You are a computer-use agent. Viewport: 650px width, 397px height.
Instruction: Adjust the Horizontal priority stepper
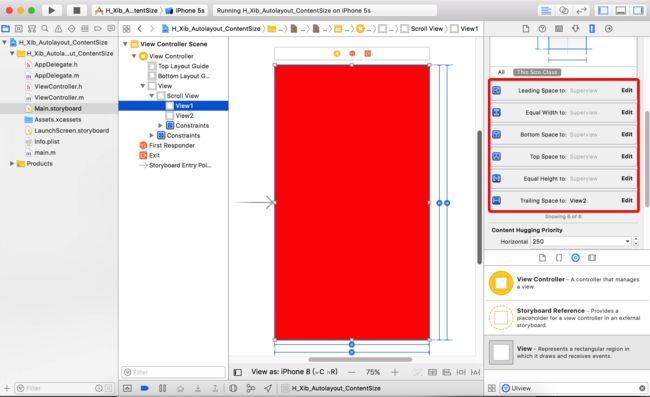coord(636,241)
